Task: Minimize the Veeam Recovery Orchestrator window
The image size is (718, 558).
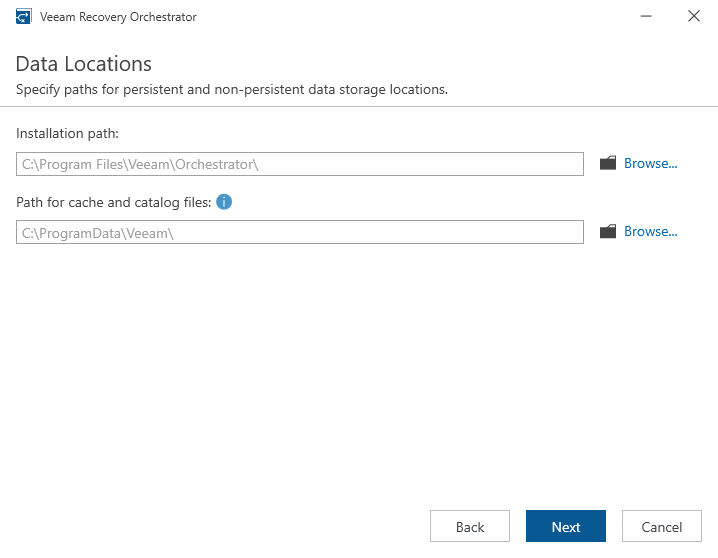Action: pos(647,16)
